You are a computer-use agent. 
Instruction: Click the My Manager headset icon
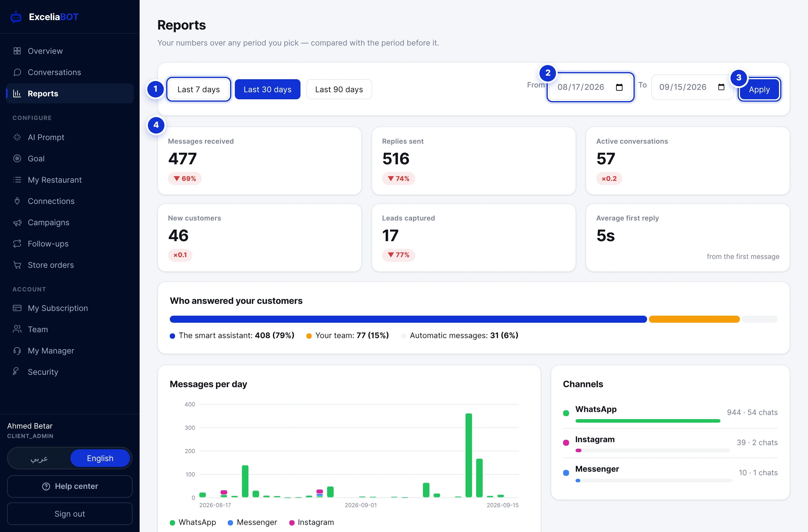[17, 351]
